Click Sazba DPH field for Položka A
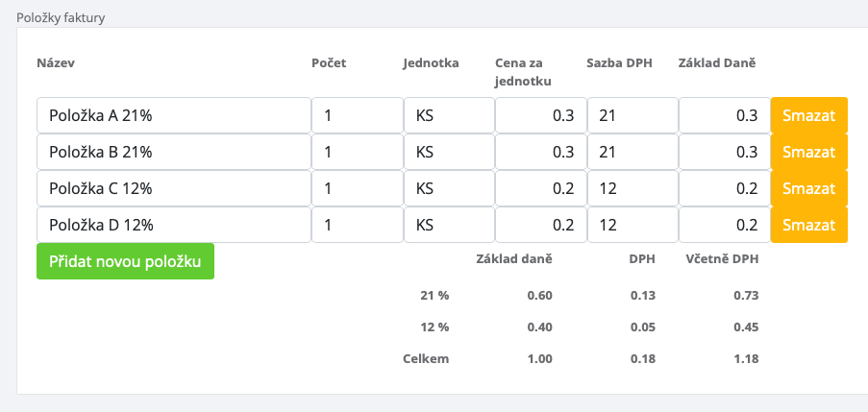 [632, 115]
